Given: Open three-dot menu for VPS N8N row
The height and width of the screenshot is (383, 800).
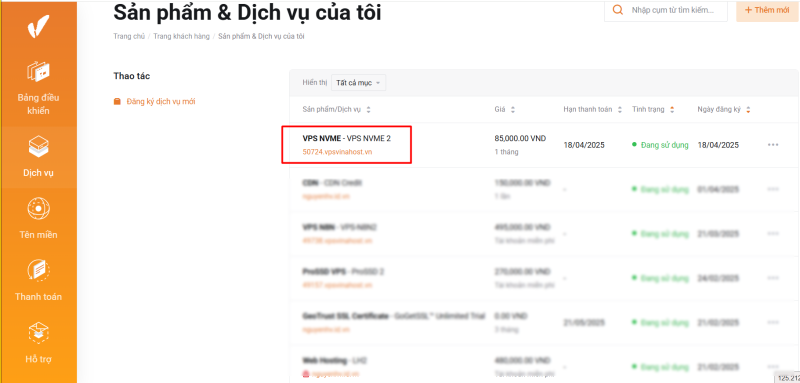Looking at the screenshot, I should tap(773, 234).
